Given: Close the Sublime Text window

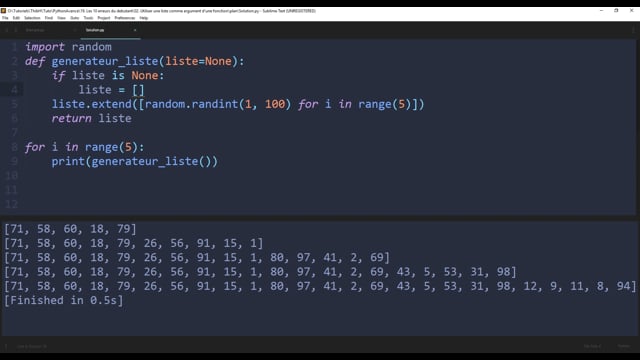Looking at the screenshot, I should 631,11.
